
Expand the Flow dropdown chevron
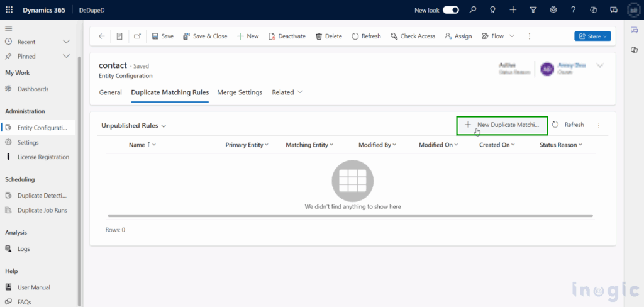512,36
